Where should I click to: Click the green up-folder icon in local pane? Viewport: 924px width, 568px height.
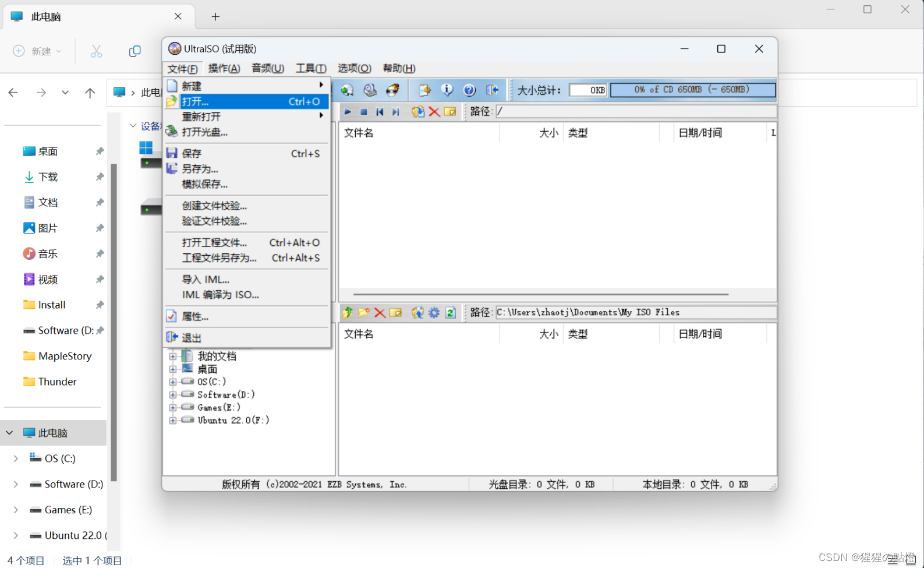[x=348, y=313]
